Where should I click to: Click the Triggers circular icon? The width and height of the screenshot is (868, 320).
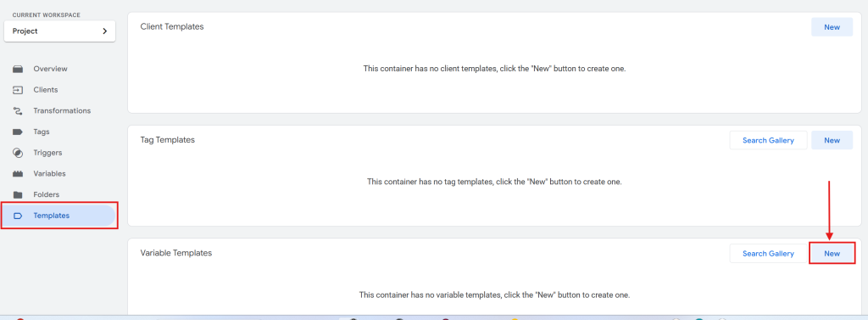tap(18, 153)
